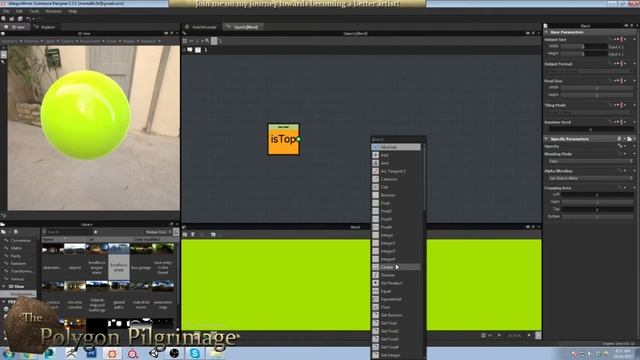Image resolution: width=640 pixels, height=360 pixels.
Task: Open the Scene menu in 3D view
Action: pyautogui.click(x=112, y=41)
